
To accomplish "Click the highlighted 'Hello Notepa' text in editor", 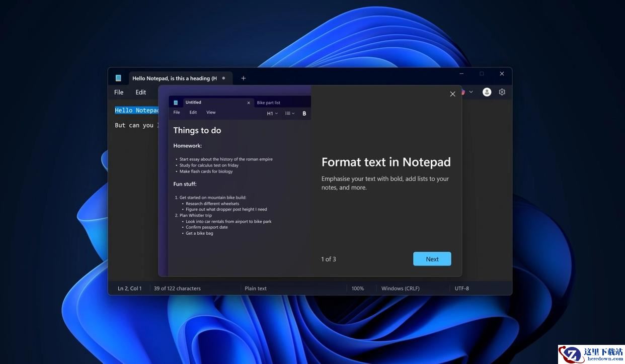I will [137, 110].
